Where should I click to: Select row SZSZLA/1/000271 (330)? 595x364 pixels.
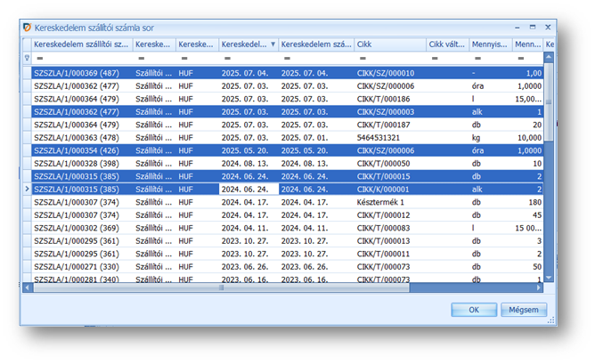[287, 267]
